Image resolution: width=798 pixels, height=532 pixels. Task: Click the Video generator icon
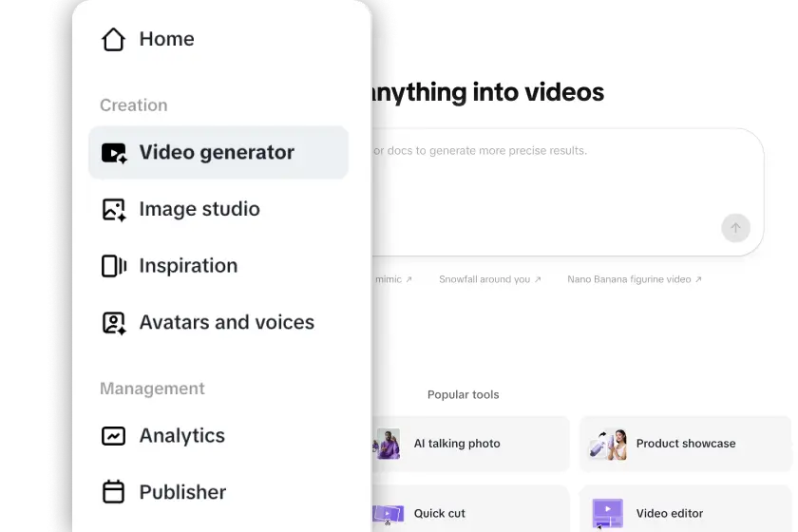[x=114, y=153]
